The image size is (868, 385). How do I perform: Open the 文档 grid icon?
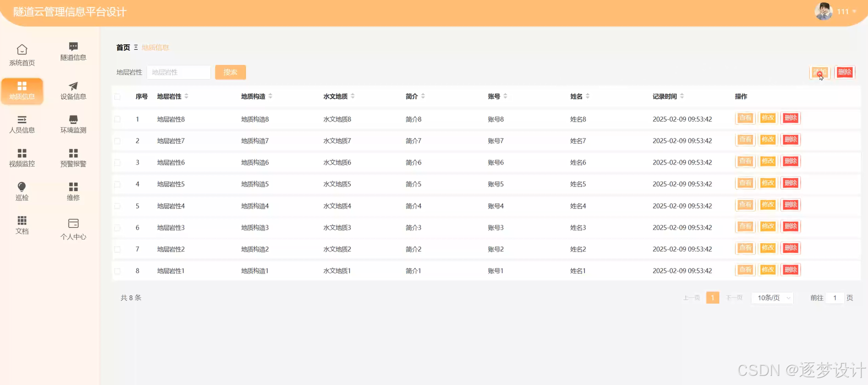[22, 220]
